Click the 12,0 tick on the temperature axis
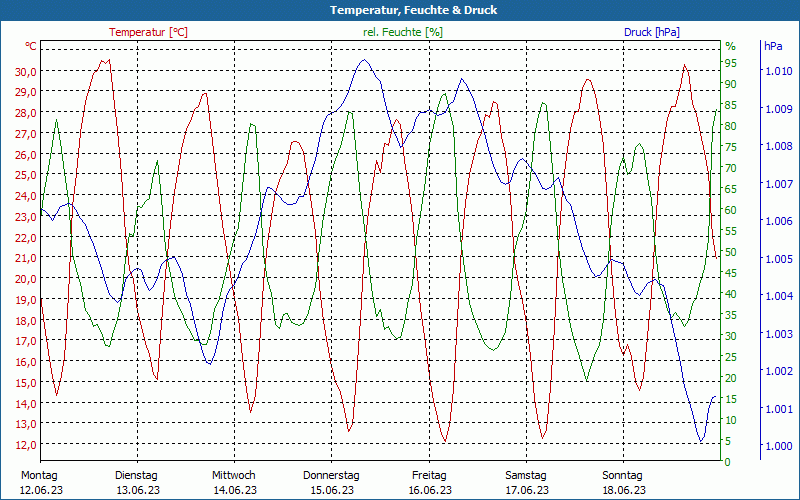This screenshot has width=800, height=500. [x=26, y=445]
